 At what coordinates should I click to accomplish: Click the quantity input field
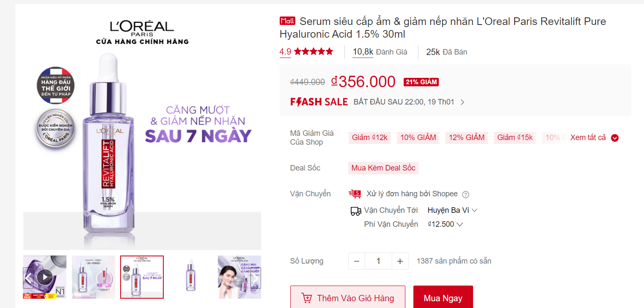tap(378, 261)
